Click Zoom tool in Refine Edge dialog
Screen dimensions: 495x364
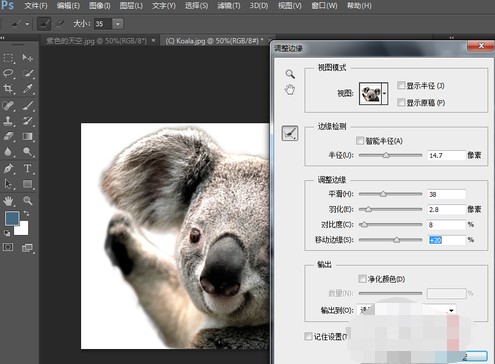290,74
